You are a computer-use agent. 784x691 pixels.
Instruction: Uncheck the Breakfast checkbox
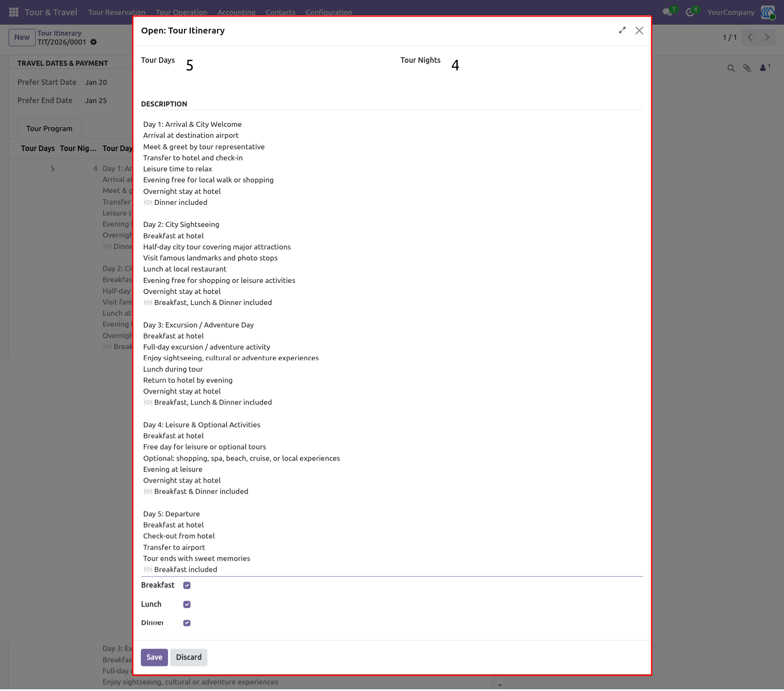187,585
